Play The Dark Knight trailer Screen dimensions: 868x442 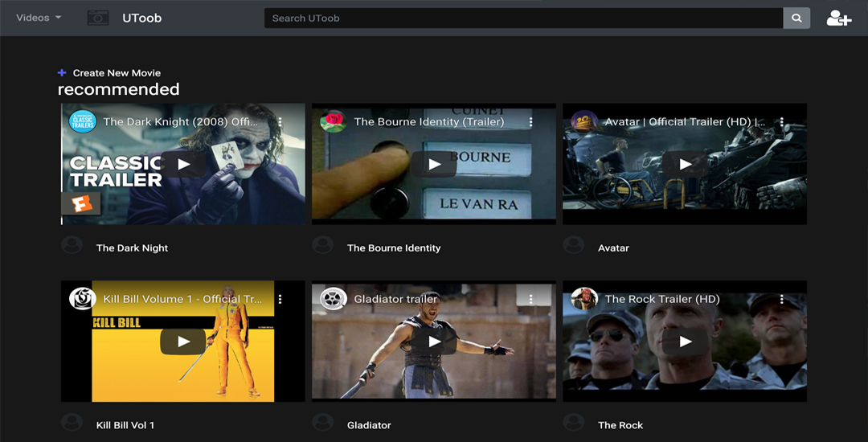click(184, 164)
